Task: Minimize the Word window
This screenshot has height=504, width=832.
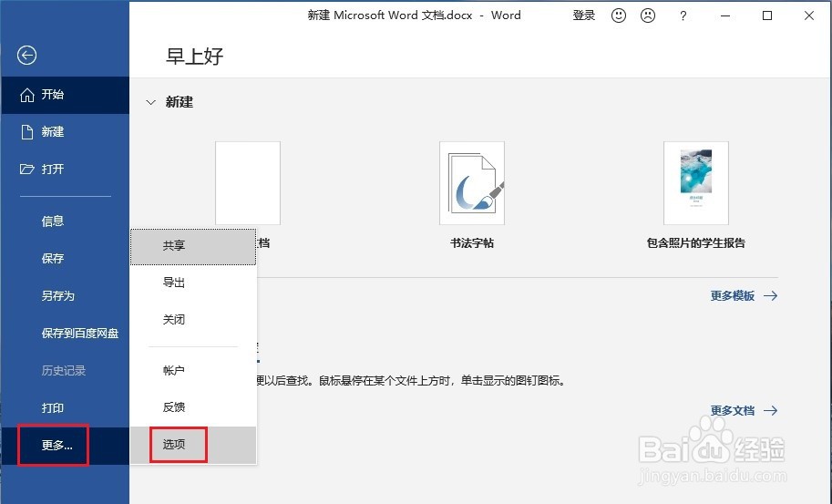Action: click(725, 15)
